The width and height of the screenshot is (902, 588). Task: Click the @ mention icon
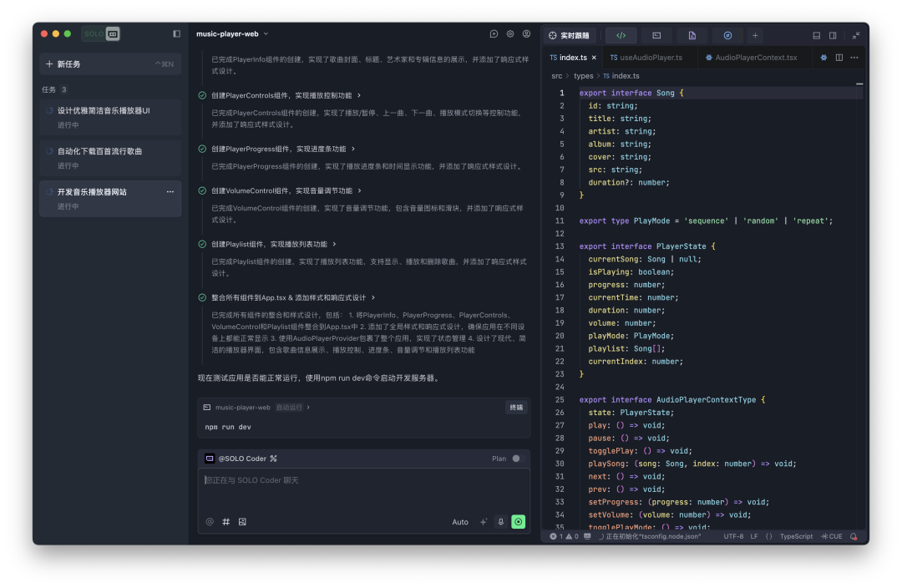coord(210,522)
